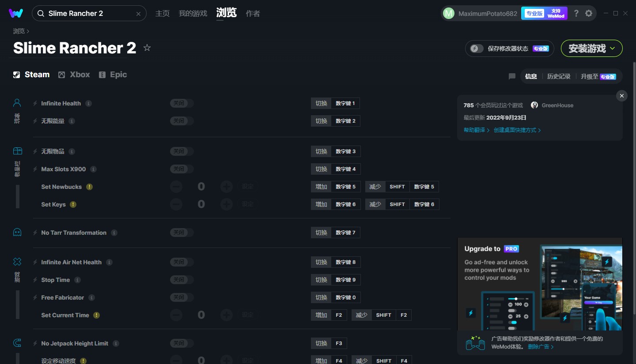Open the 作者 creators tab
This screenshot has width=636, height=364.
(x=253, y=13)
